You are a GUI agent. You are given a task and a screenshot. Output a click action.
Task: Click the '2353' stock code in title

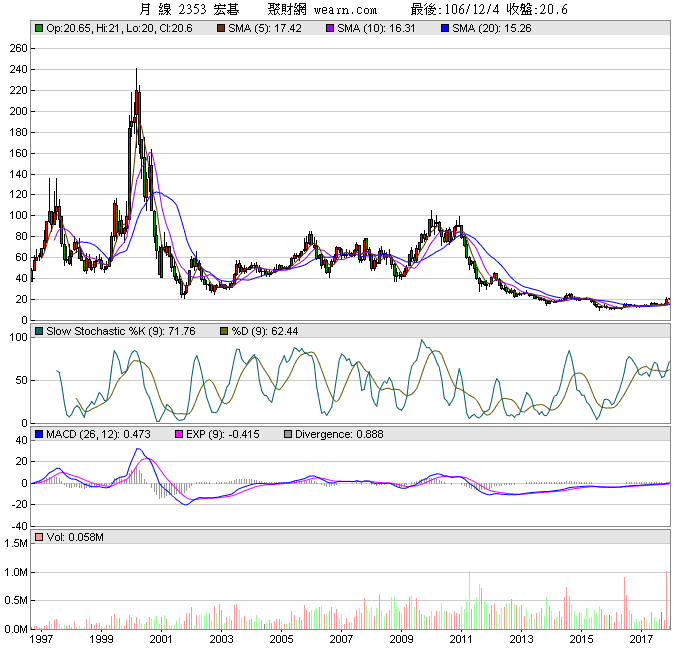point(192,9)
